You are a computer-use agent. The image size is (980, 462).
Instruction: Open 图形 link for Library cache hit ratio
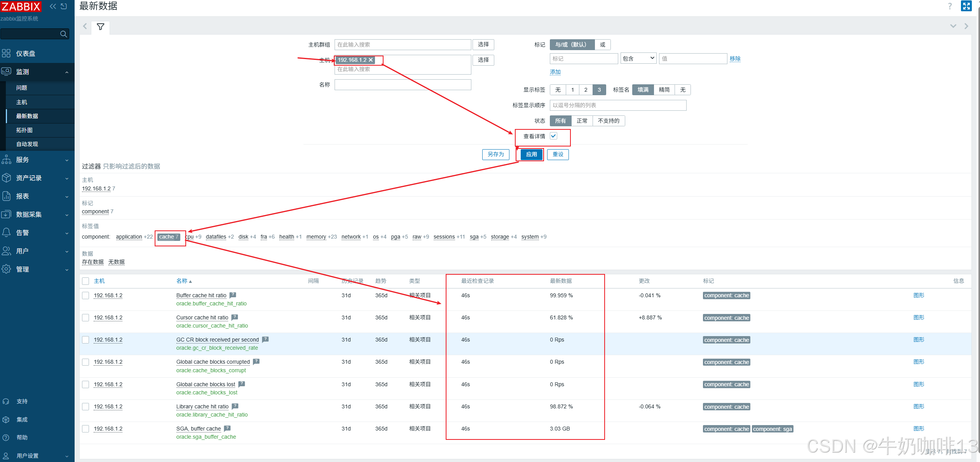919,406
